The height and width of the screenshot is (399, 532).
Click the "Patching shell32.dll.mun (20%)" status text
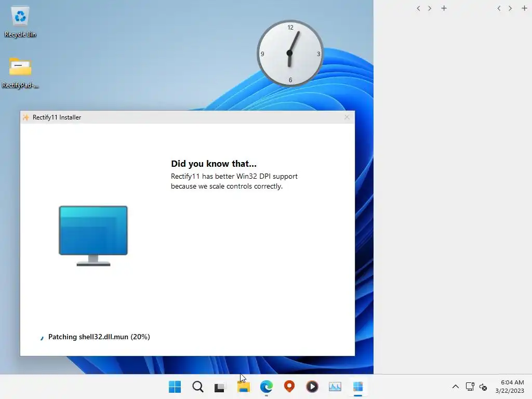(x=99, y=337)
